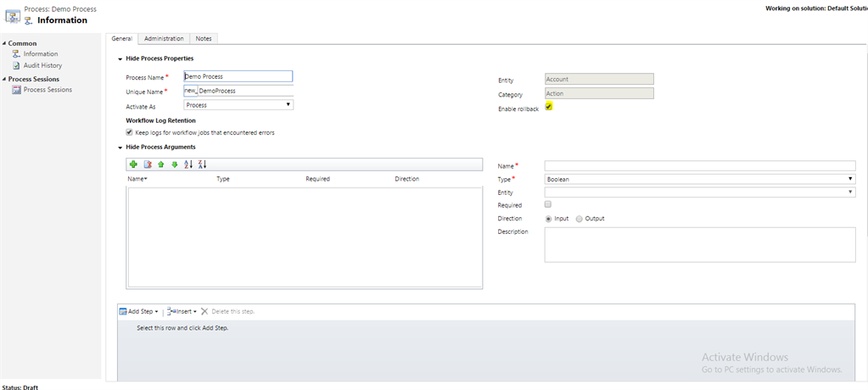Click the Insert step icon
Viewport: 868px width, 390px height.
171,311
